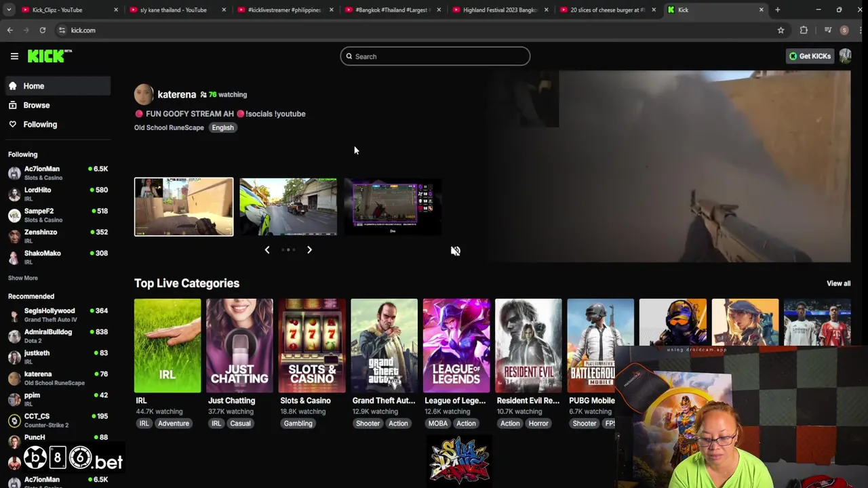This screenshot has height=488, width=868.
Task: Open katerena channel name link
Action: pyautogui.click(x=176, y=94)
